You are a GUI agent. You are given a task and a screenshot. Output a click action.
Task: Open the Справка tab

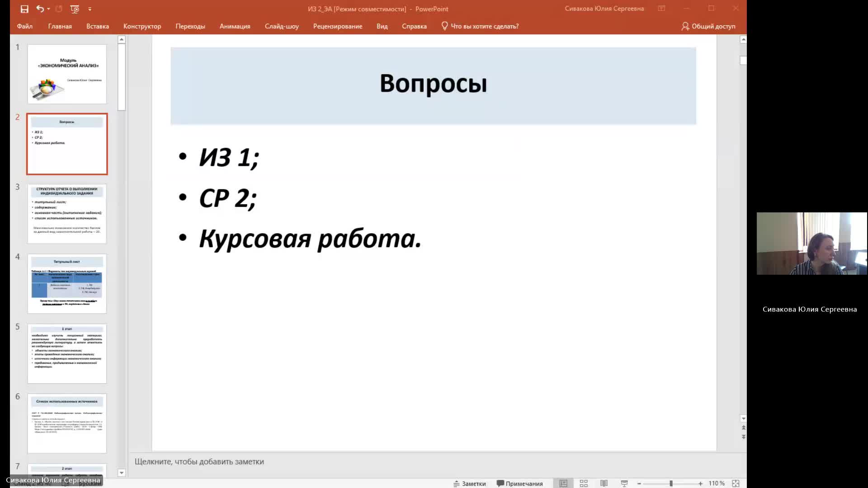click(414, 26)
